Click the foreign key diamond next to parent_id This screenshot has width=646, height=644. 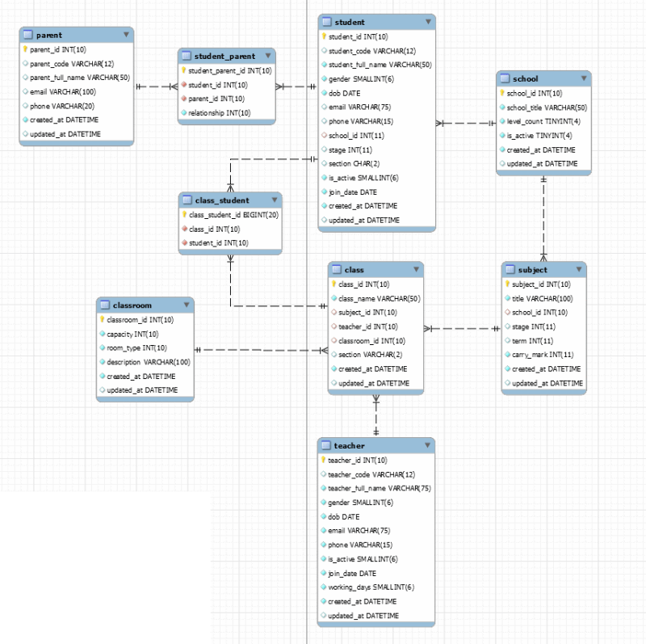coord(185,99)
